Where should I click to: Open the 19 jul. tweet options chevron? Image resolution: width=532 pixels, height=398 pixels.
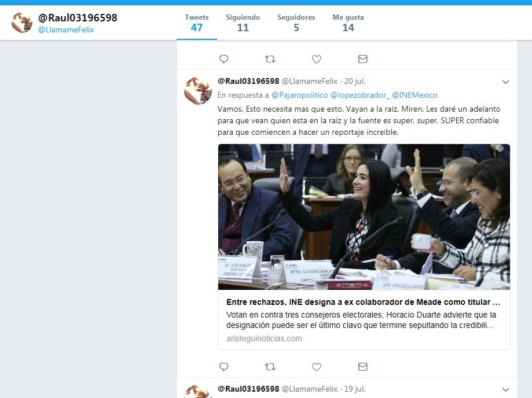tap(505, 389)
